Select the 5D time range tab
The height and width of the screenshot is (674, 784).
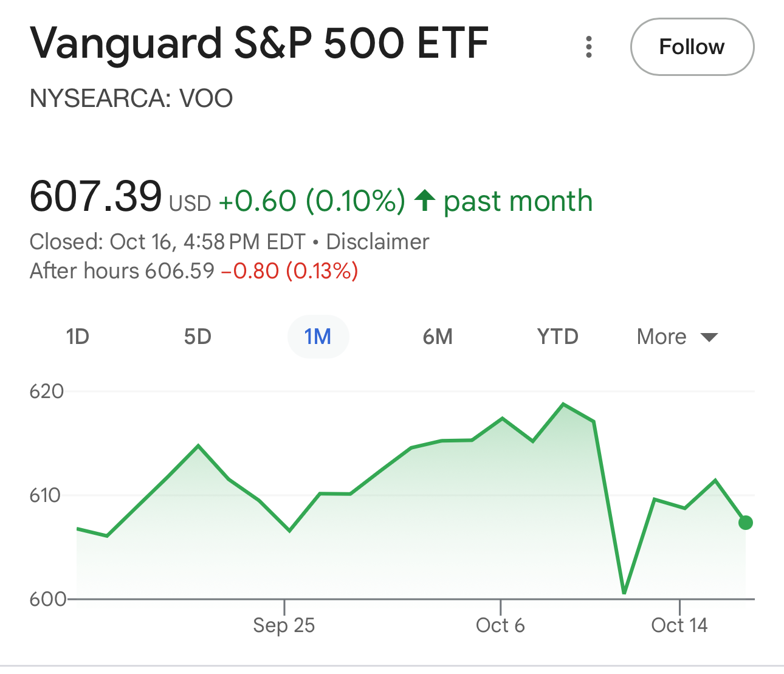198,336
